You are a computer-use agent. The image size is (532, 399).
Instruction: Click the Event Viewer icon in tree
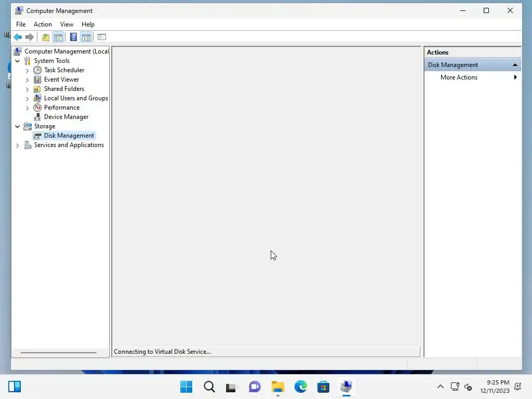click(x=37, y=79)
